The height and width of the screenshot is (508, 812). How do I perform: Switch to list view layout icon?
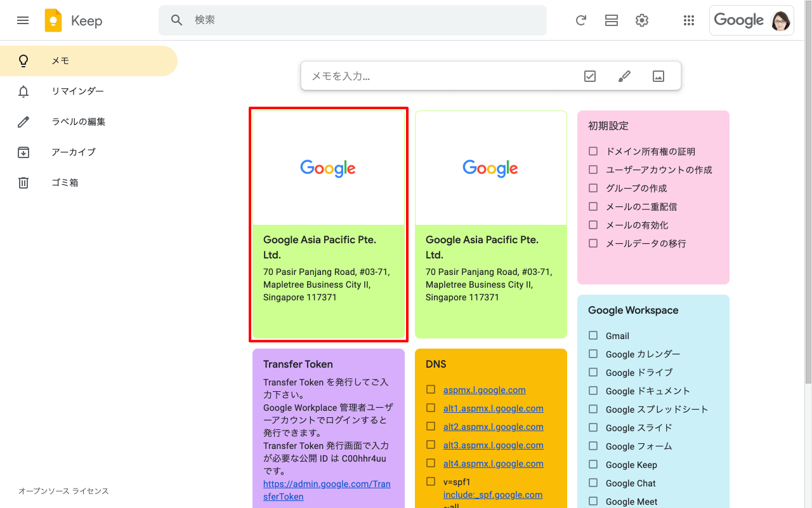click(612, 20)
